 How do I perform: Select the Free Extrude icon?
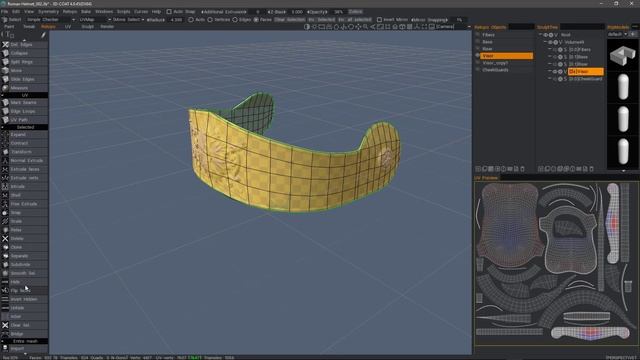point(5,204)
